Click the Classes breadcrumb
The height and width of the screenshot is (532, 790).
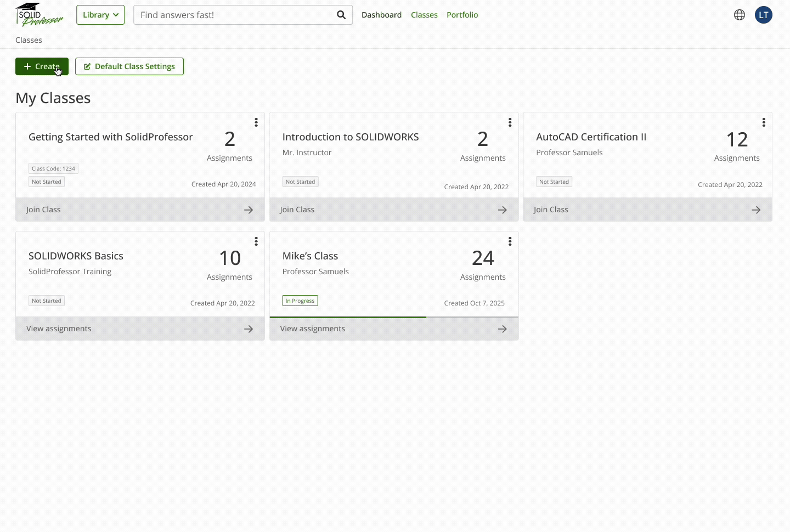tap(29, 40)
